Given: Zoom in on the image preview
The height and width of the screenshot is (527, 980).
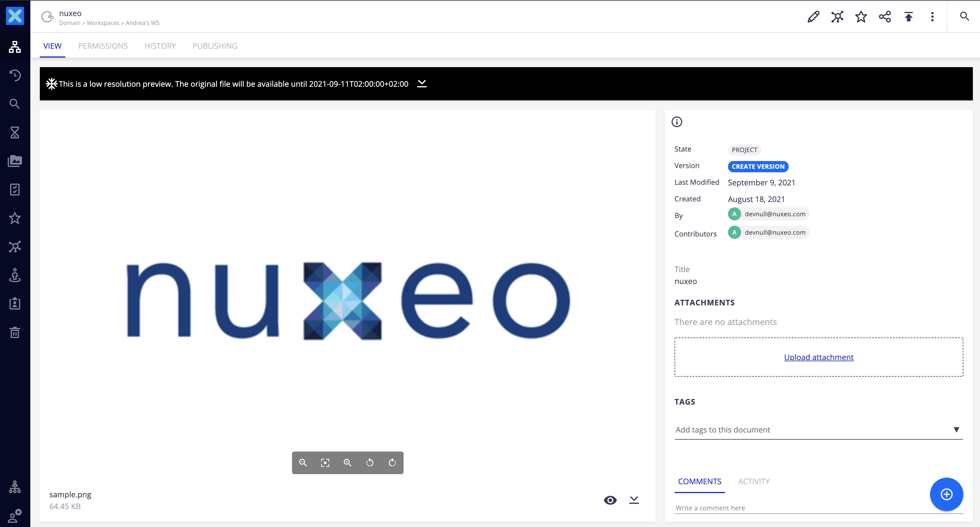Looking at the screenshot, I should 347,462.
